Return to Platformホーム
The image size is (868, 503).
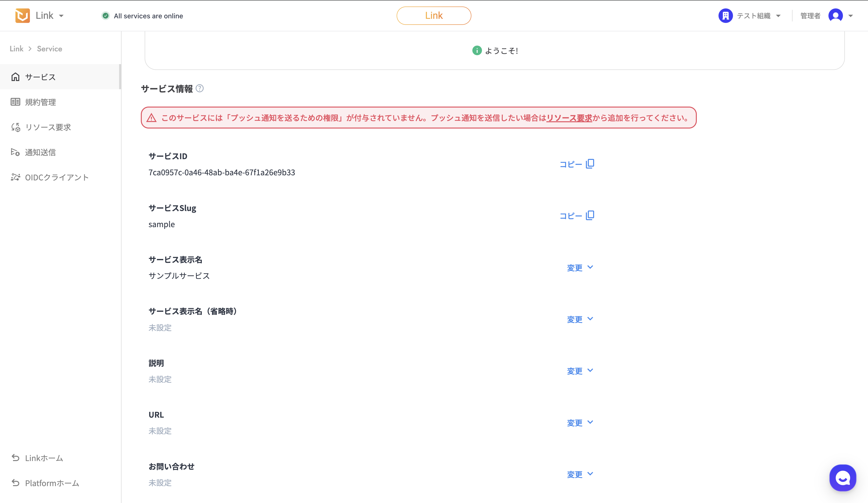coord(52,483)
